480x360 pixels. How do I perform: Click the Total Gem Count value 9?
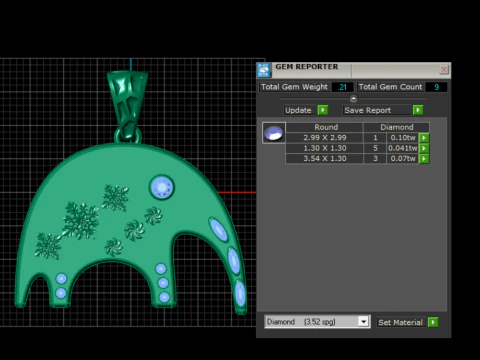(437, 87)
